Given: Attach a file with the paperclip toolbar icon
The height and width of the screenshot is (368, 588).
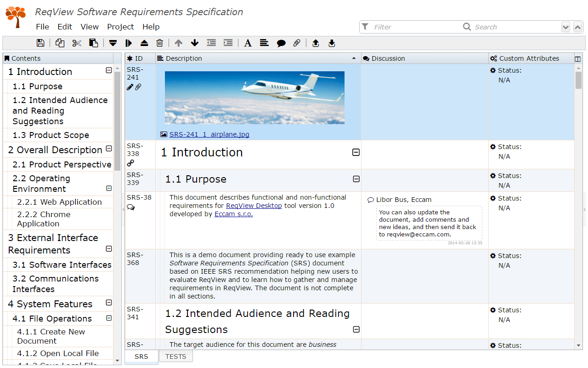Looking at the screenshot, I should point(296,43).
